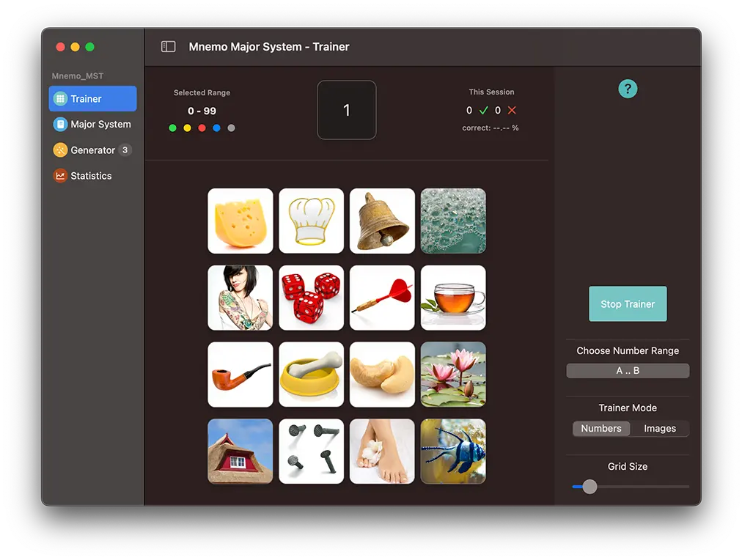This screenshot has height=560, width=742.
Task: Open the Major System section in the sidebar
Action: 92,124
